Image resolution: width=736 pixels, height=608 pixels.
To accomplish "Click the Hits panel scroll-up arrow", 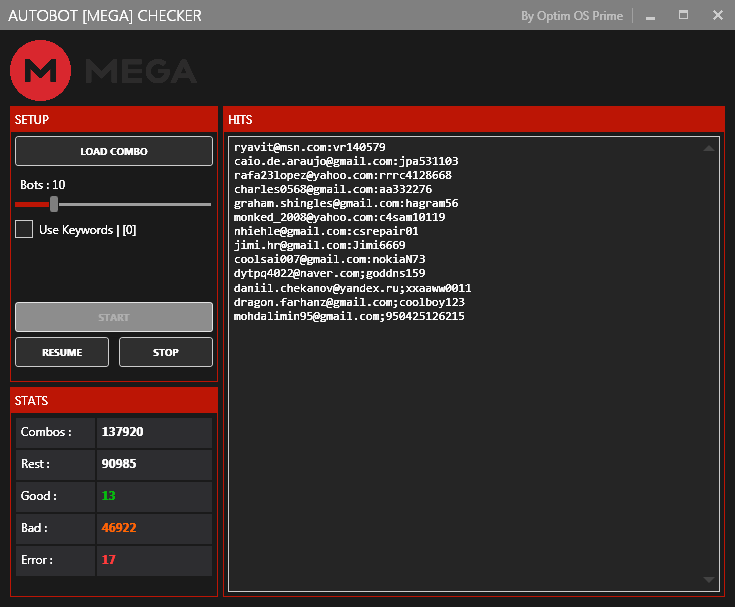I will [x=709, y=148].
